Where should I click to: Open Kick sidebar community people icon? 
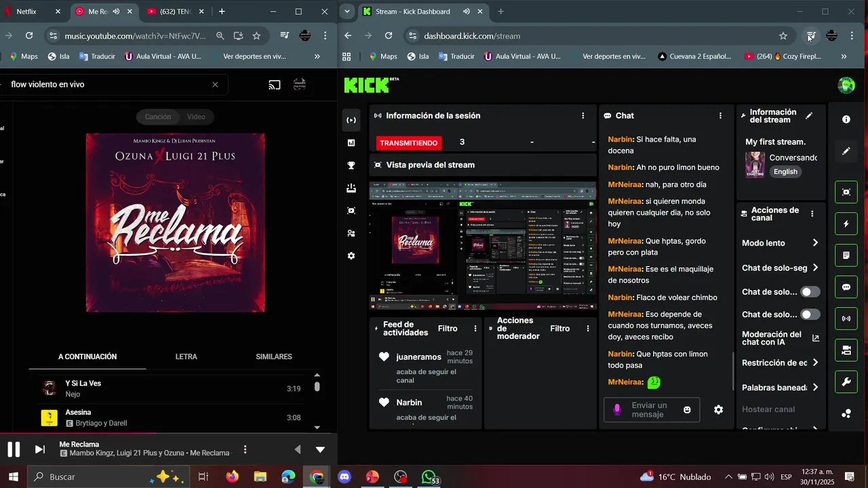[351, 233]
